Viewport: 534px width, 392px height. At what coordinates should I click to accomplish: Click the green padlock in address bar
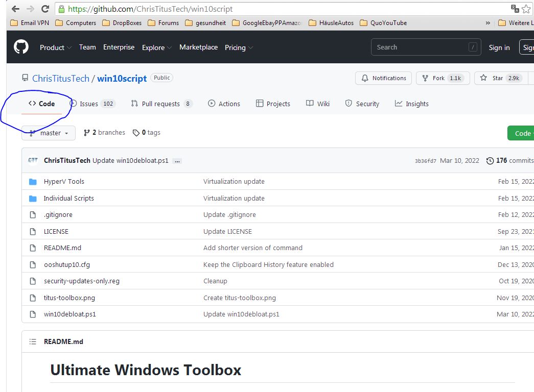pyautogui.click(x=61, y=9)
